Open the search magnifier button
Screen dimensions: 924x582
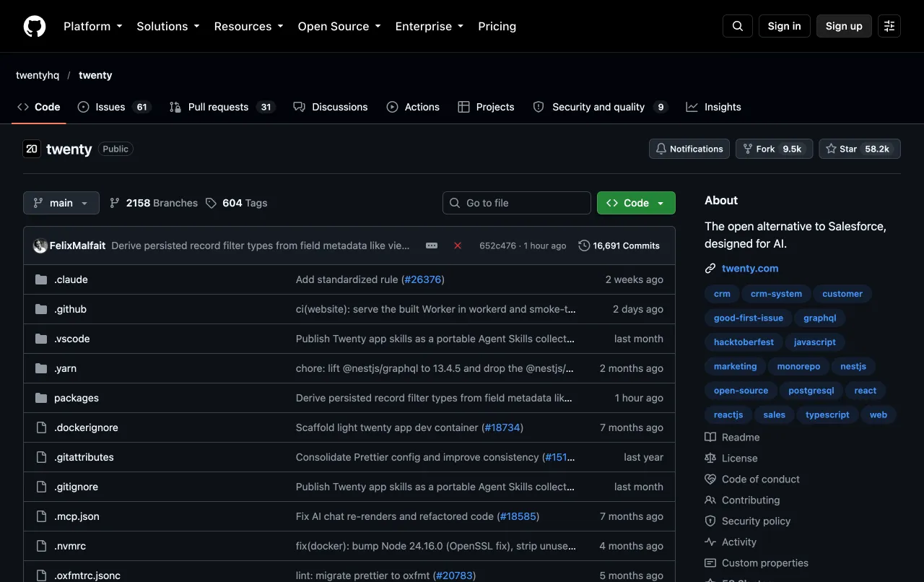[738, 26]
